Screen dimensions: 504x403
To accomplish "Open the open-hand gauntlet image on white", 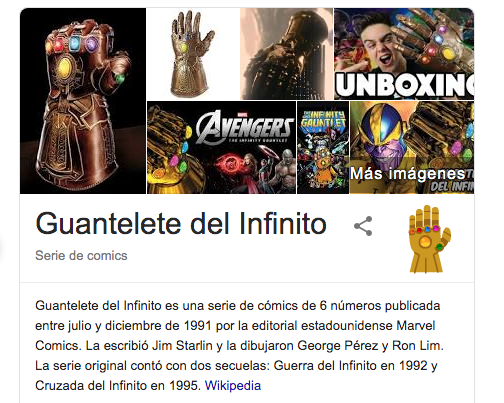I will (x=193, y=54).
